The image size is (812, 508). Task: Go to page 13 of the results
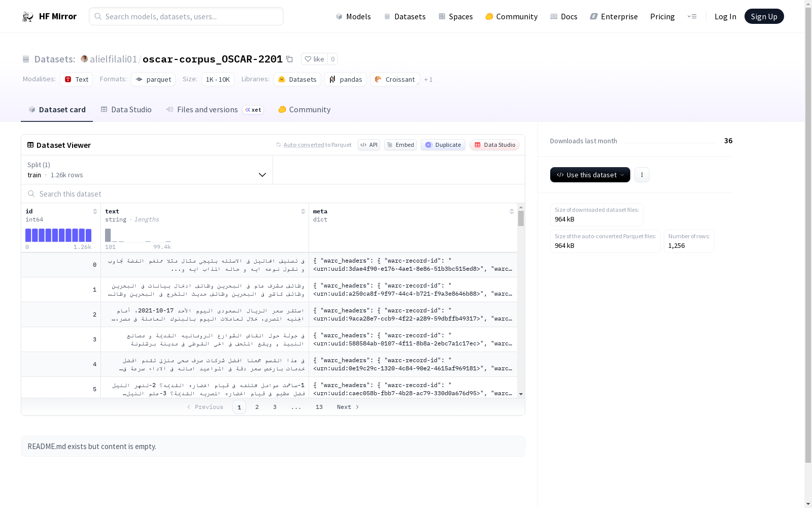(x=319, y=407)
